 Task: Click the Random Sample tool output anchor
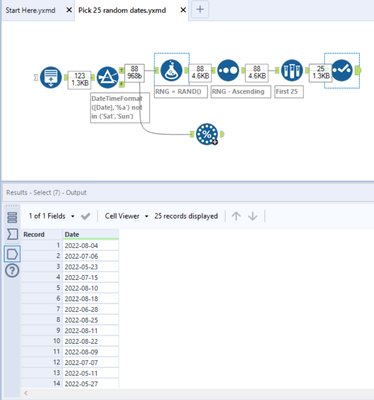tap(222, 134)
